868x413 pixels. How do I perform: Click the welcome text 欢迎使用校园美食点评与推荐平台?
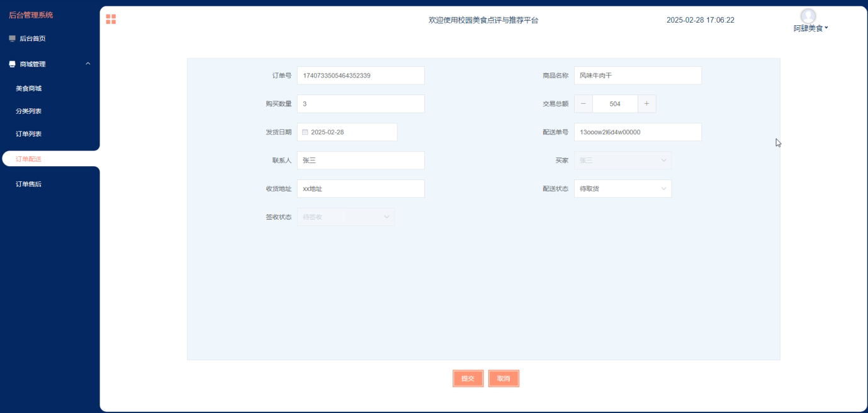point(483,20)
